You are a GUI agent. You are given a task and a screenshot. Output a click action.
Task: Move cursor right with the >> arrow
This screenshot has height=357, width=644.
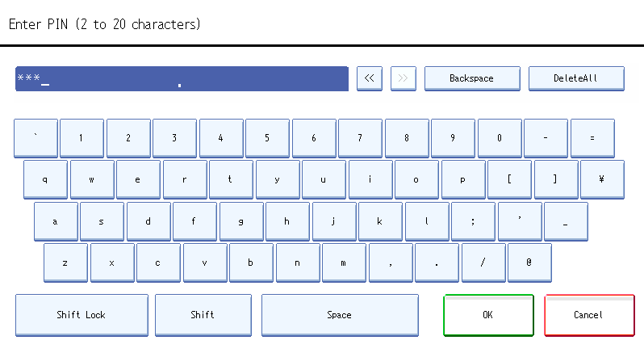tap(403, 78)
